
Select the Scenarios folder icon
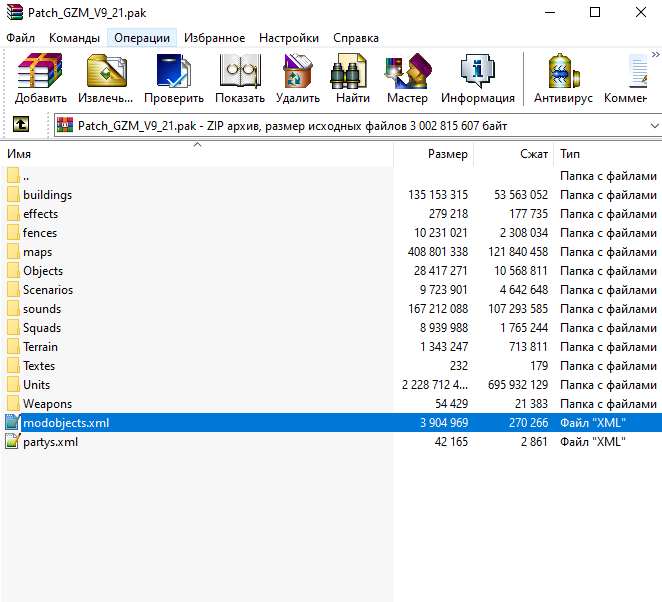[x=13, y=290]
